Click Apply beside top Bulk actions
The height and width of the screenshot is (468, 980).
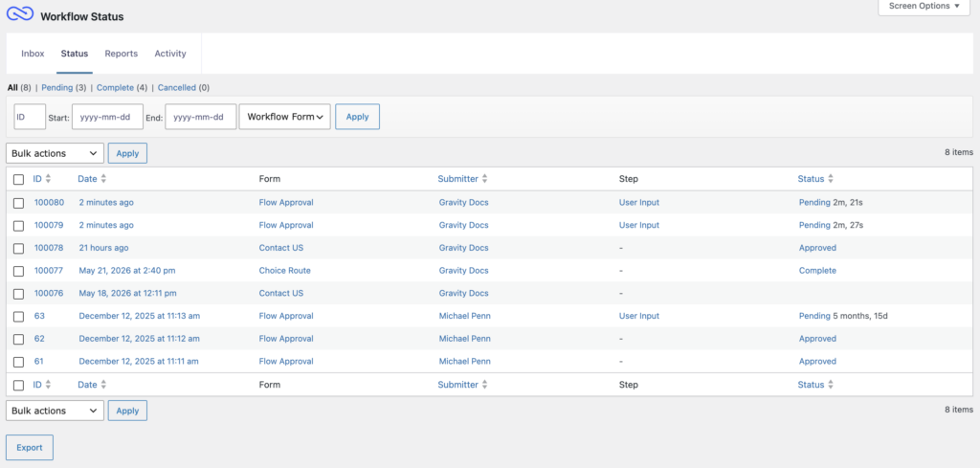pyautogui.click(x=127, y=153)
